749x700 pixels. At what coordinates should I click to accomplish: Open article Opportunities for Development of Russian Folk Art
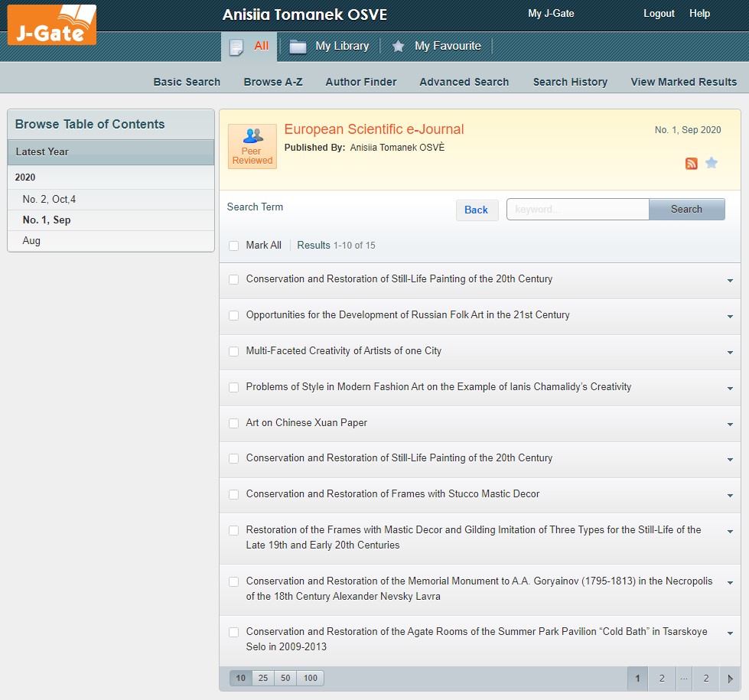(x=408, y=315)
